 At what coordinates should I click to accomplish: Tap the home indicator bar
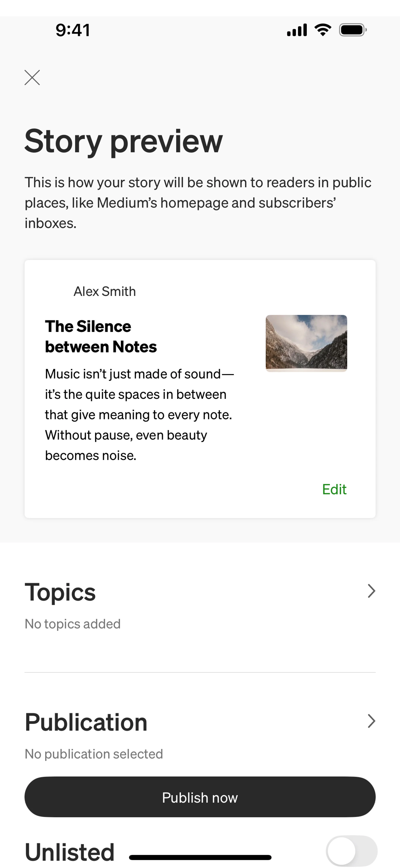[200, 857]
